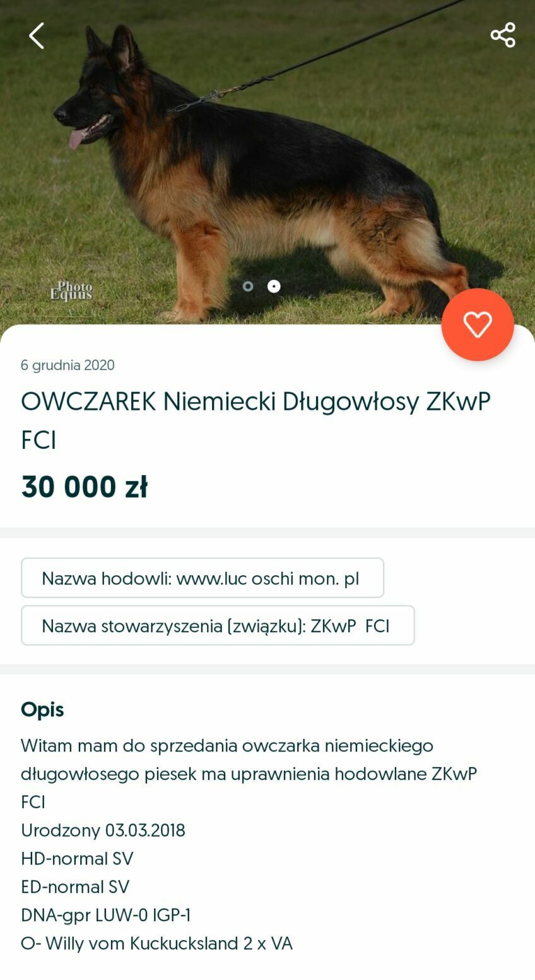Tap the 6 grudnia 2020 date
Image resolution: width=535 pixels, height=980 pixels.
68,365
